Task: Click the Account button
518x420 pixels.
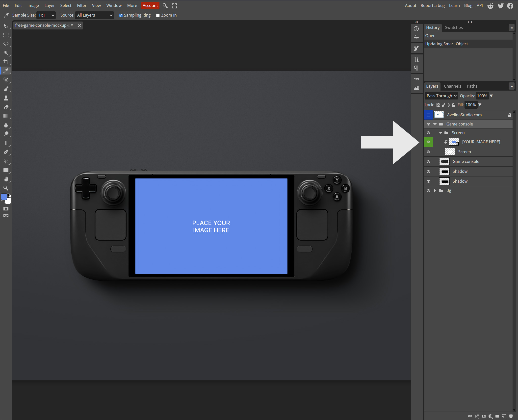Action: pyautogui.click(x=150, y=5)
